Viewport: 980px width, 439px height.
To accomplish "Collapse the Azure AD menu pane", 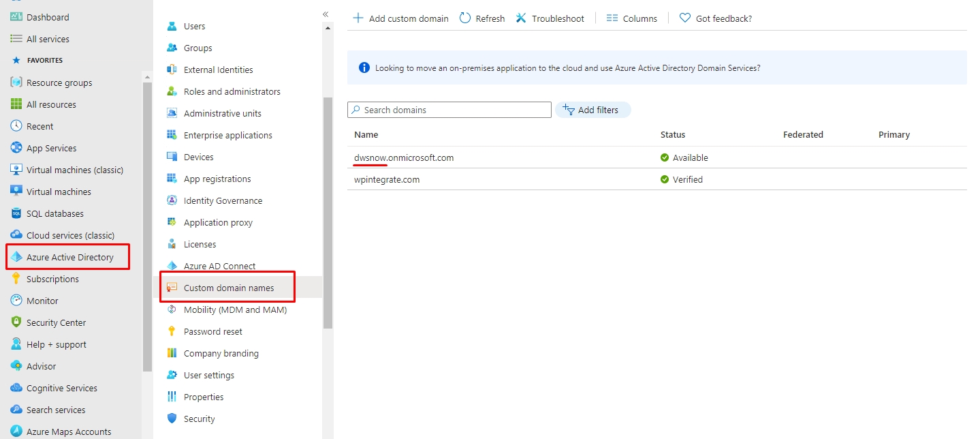I will pos(326,14).
